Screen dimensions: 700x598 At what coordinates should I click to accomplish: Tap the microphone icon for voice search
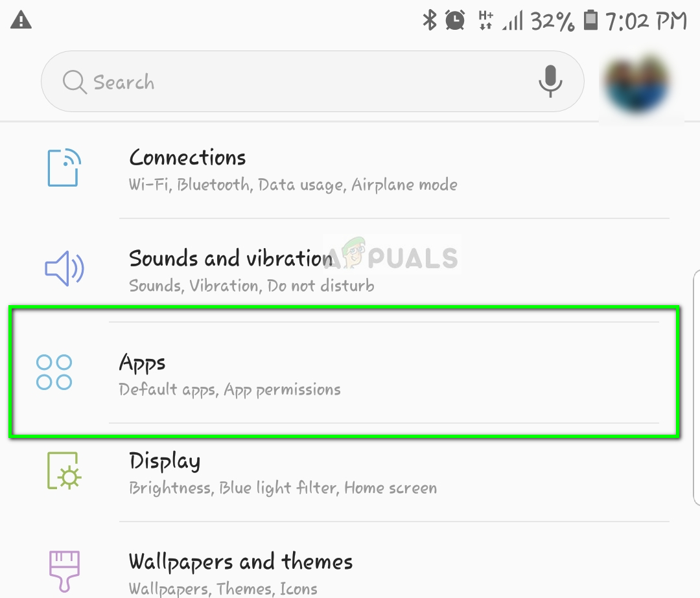pos(550,82)
